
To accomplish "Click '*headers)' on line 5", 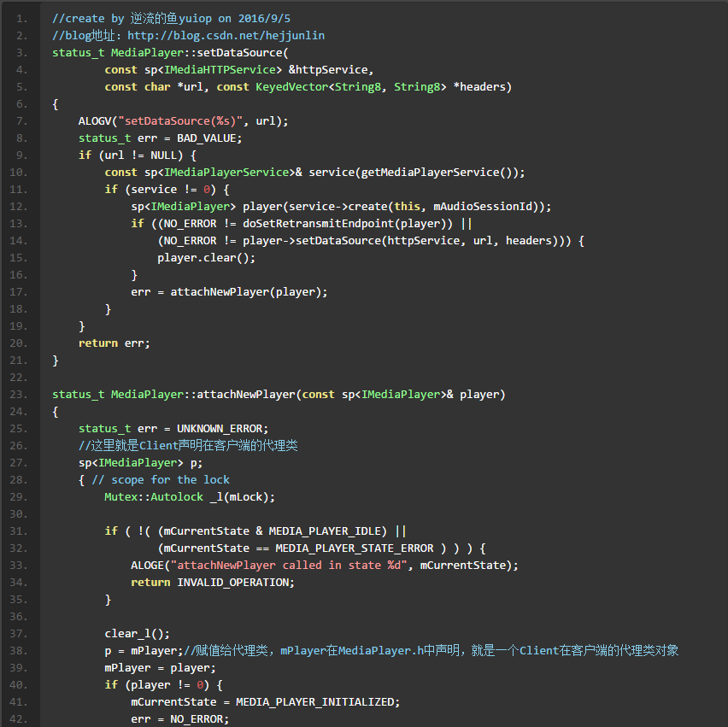I will pos(483,87).
